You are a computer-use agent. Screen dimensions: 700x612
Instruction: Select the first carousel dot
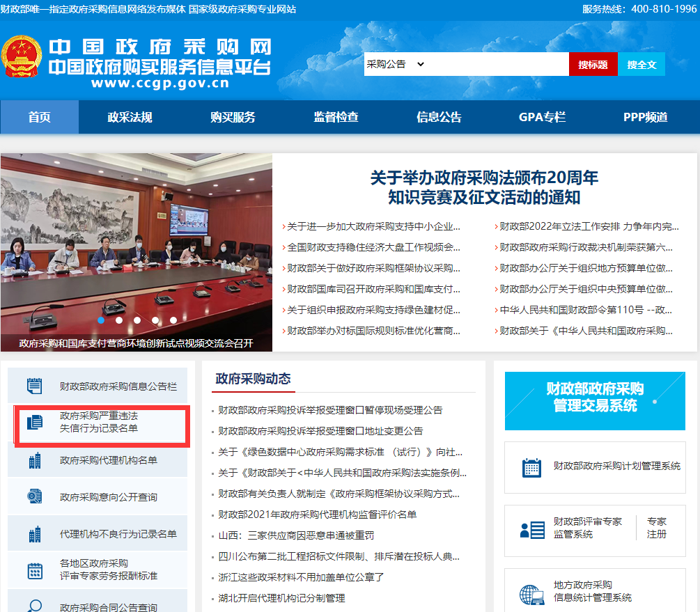pos(101,320)
